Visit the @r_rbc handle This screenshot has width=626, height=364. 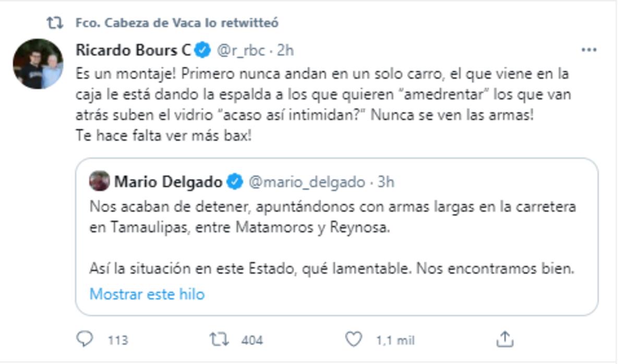pyautogui.click(x=240, y=51)
